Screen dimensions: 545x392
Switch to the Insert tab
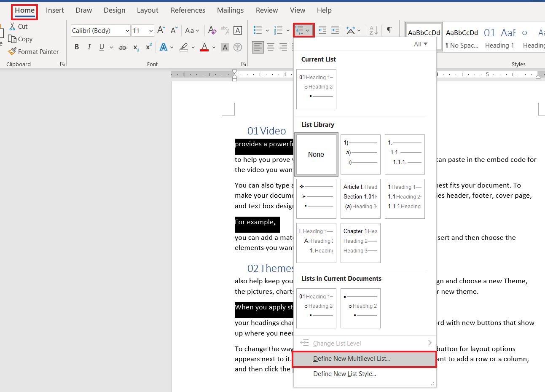coord(55,10)
